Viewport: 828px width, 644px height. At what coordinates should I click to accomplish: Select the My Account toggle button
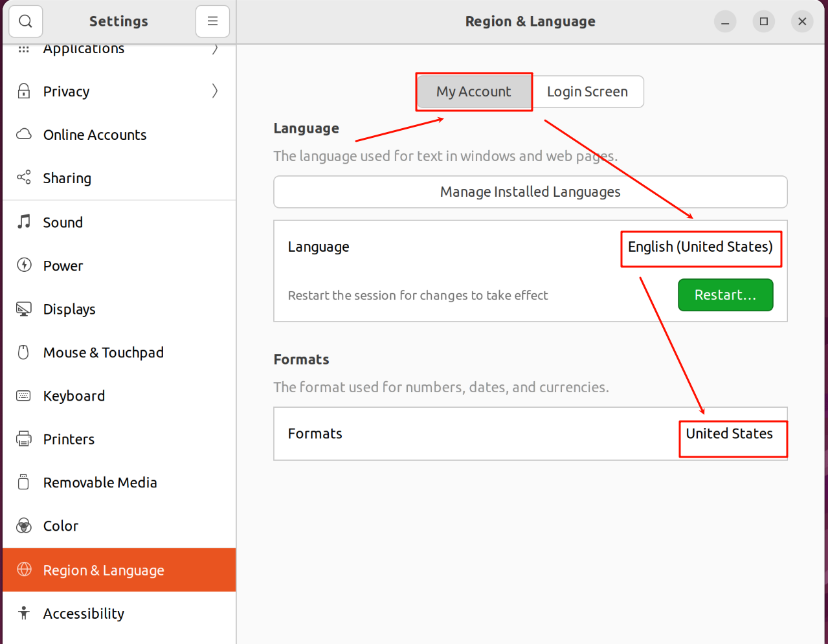coord(473,92)
